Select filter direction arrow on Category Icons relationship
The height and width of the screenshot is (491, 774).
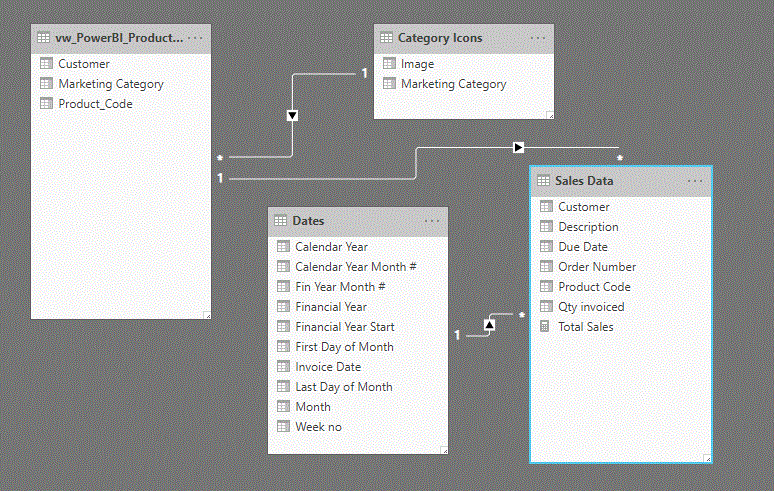(292, 116)
